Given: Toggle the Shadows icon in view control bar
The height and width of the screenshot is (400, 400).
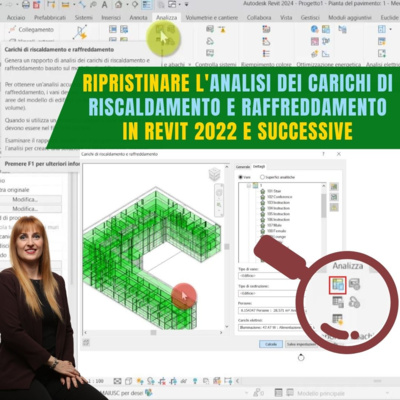Looking at the screenshot, I should [151, 381].
